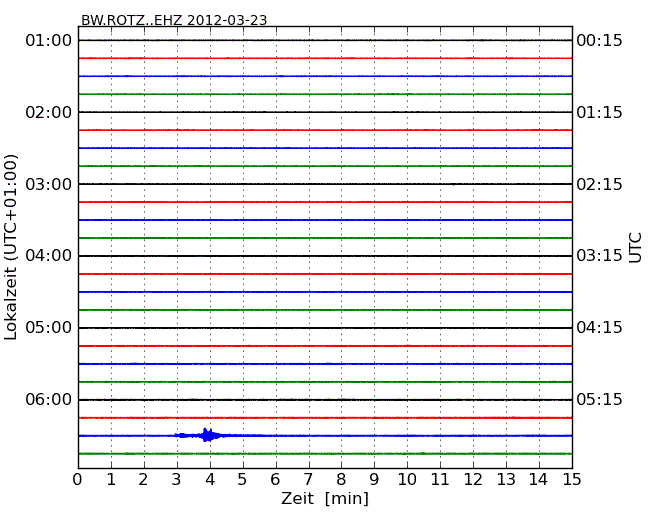650x520 pixels.
Task: Click x-axis tick label 0
Action: point(78,479)
